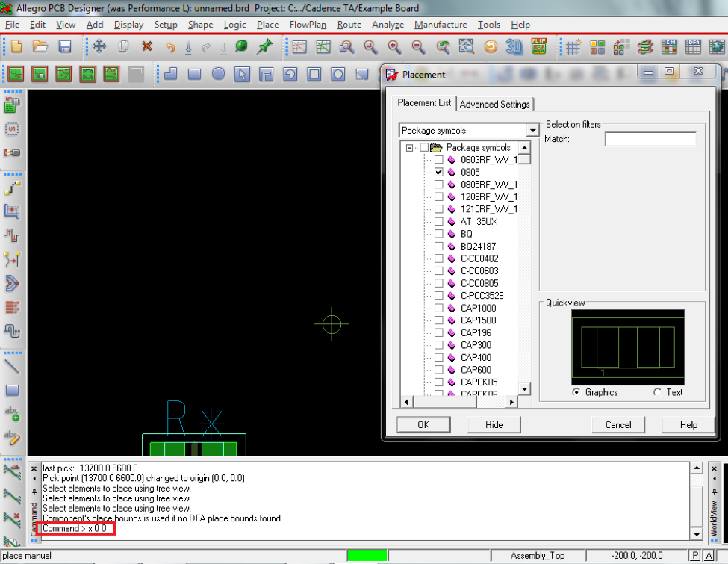Click the P button in status bar
This screenshot has height=564, width=728.
coord(695,555)
